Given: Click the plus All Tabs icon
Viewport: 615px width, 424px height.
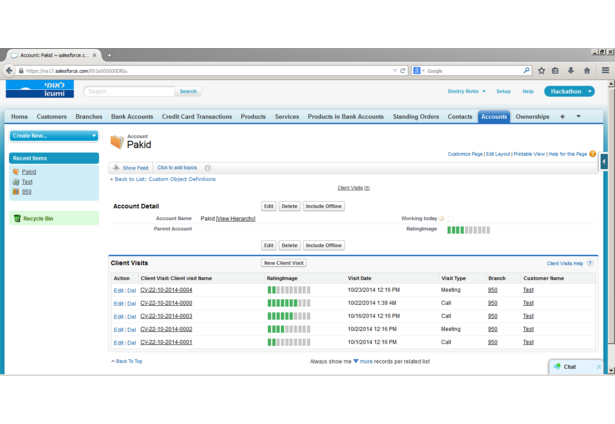Looking at the screenshot, I should coord(562,116).
